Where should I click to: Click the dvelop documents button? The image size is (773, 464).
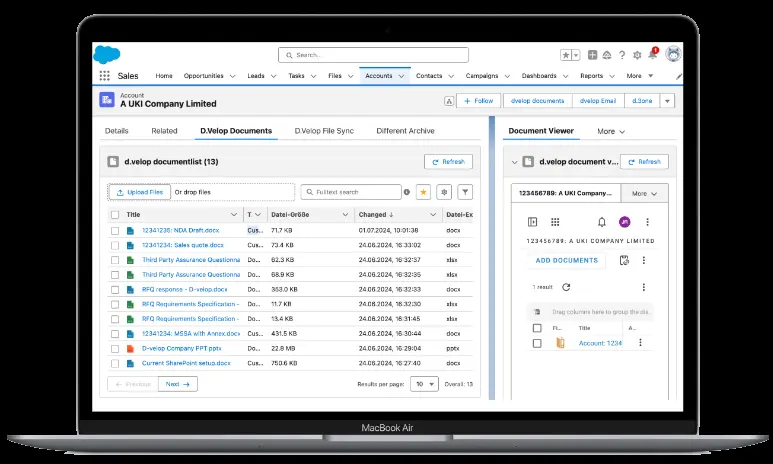point(537,101)
